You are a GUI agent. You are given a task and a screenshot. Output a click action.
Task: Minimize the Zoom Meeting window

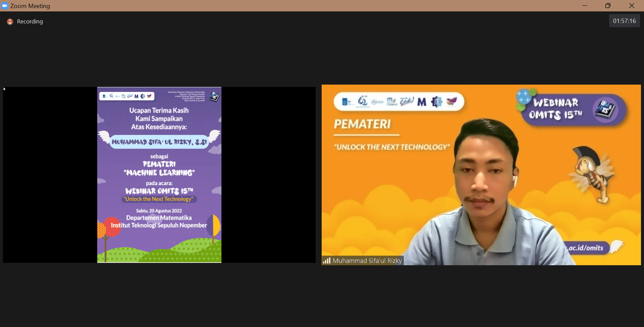pyautogui.click(x=585, y=6)
